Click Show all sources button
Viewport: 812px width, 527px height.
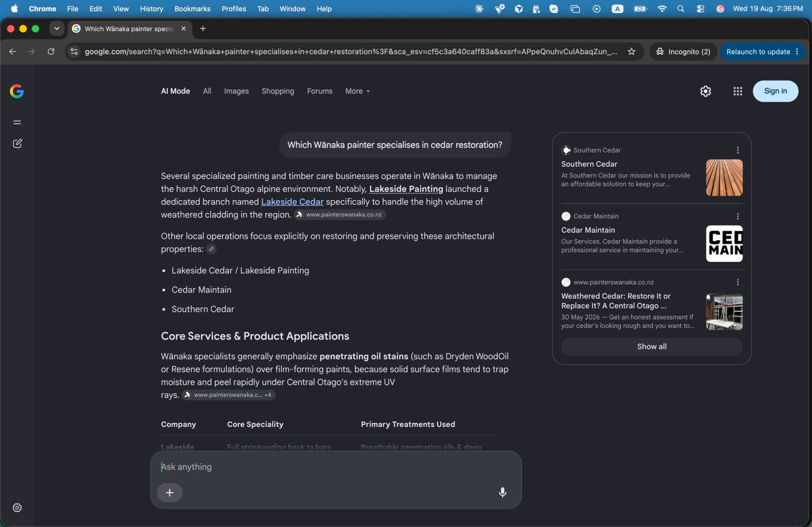[652, 347]
